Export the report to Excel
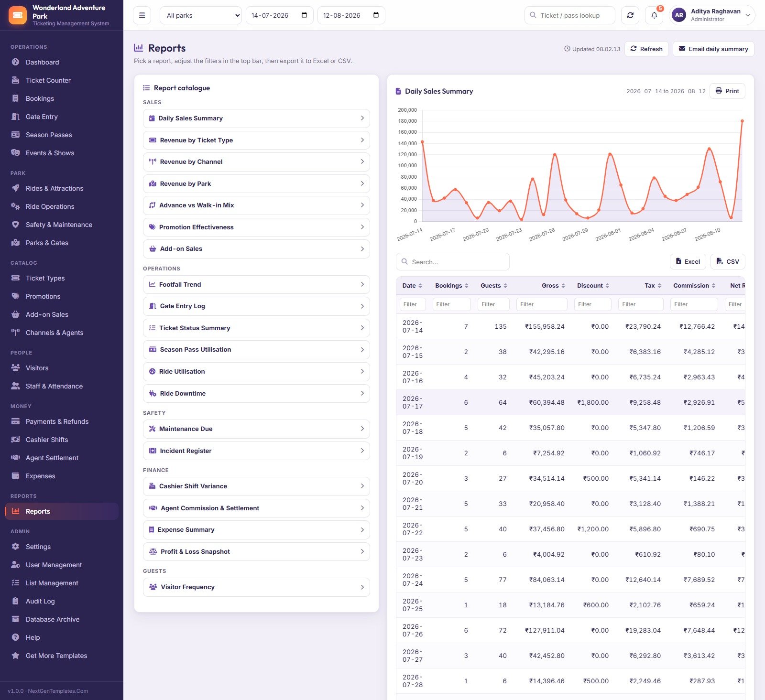 [688, 261]
